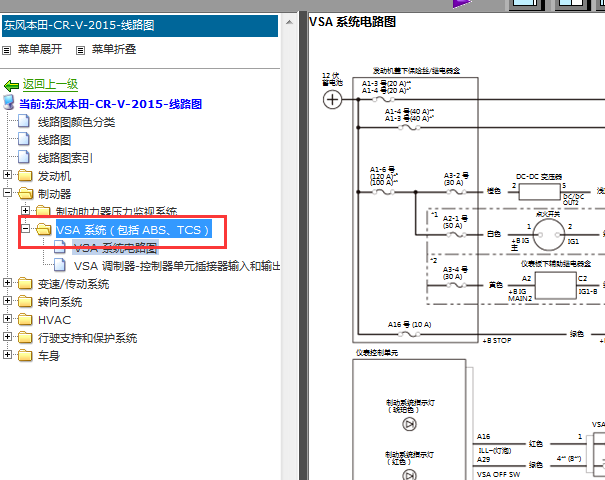The width and height of the screenshot is (605, 480).
Task: Click the DC-DC 变压器 box in diagram
Action: (x=539, y=192)
